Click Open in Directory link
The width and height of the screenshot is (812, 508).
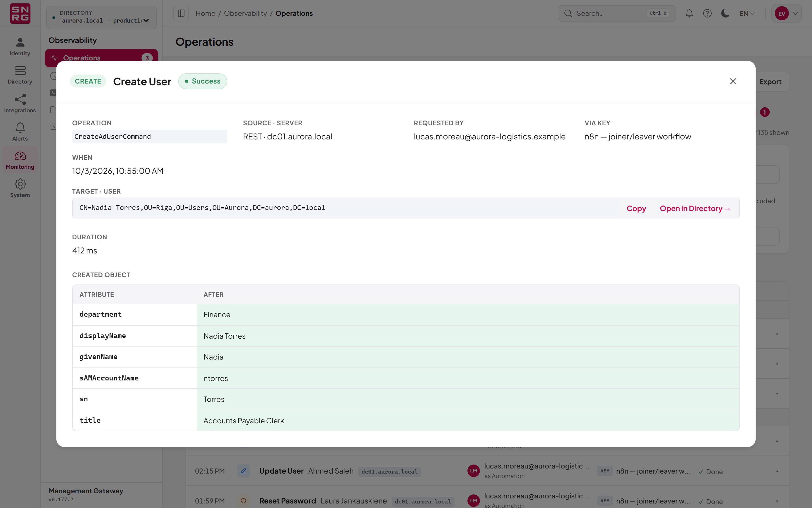(695, 208)
